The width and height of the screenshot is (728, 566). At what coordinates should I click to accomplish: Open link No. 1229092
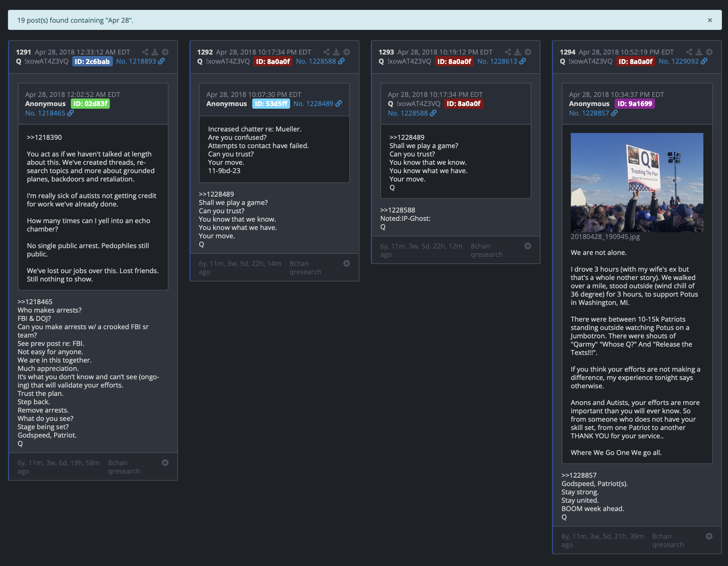[x=683, y=61]
